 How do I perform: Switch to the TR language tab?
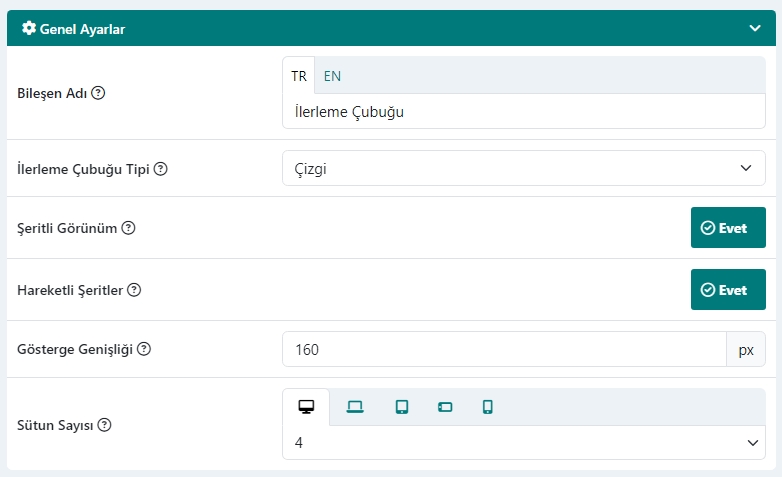tap(299, 76)
